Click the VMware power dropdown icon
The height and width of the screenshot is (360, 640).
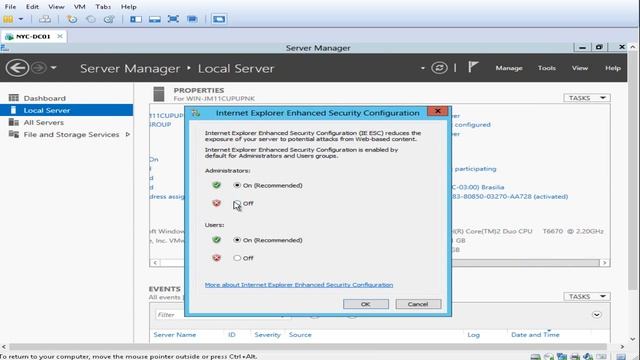click(x=21, y=19)
